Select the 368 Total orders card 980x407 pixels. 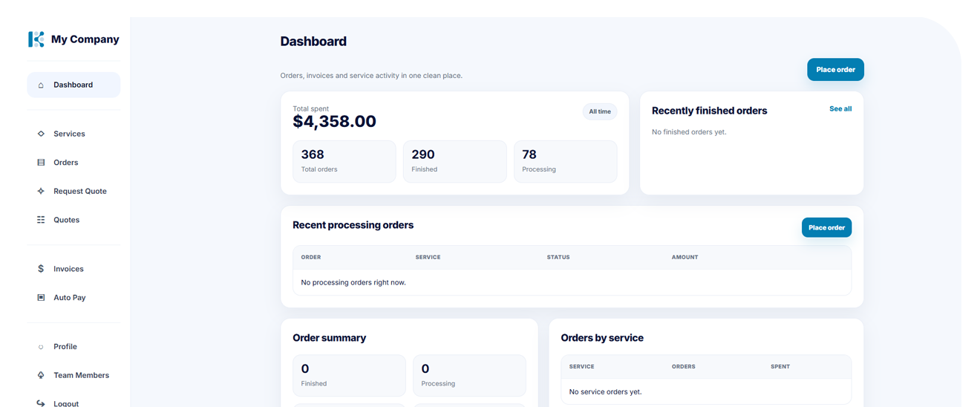344,161
